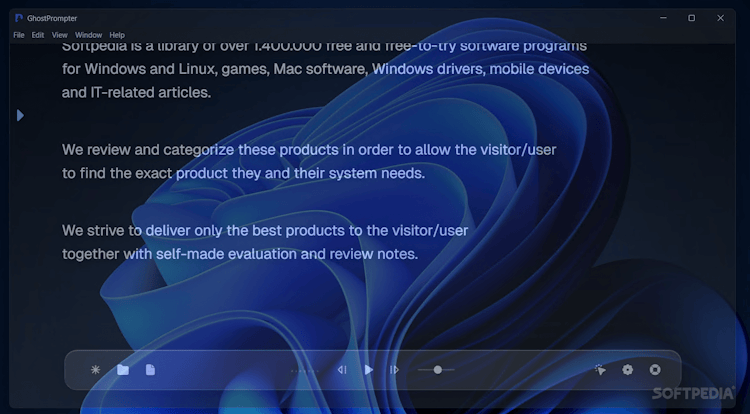750x414 pixels.
Task: Toggle the click-through cursor icon
Action: (x=600, y=370)
